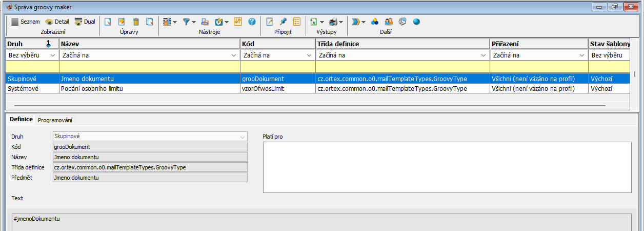The image size is (644, 231).
Task: Click the printer icon in Výstupy
Action: (333, 22)
